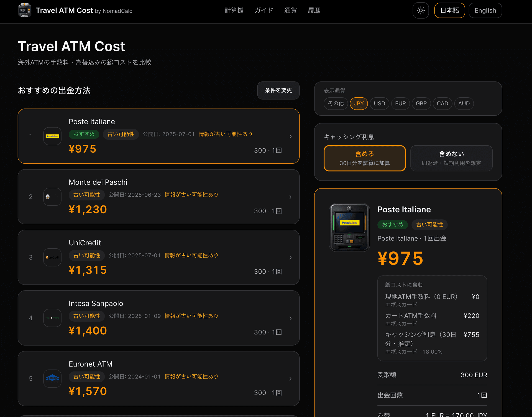Click the ¥1,230 cost for Monte dei Paschi
This screenshot has width=532, height=417.
[x=88, y=209]
